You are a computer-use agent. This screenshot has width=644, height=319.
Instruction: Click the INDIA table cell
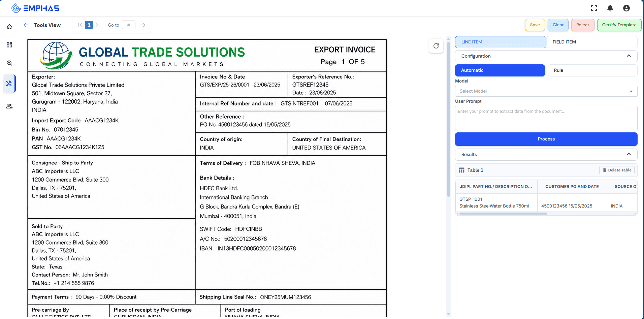622,202
